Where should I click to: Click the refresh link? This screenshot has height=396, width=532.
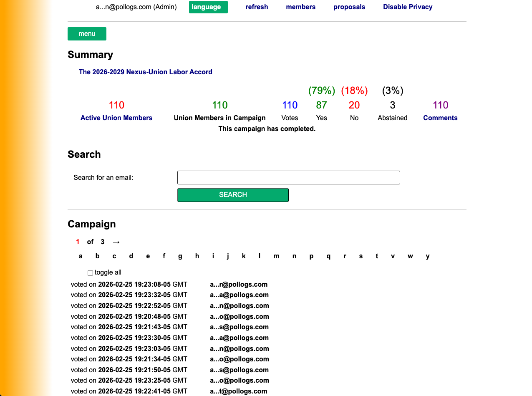(x=257, y=7)
